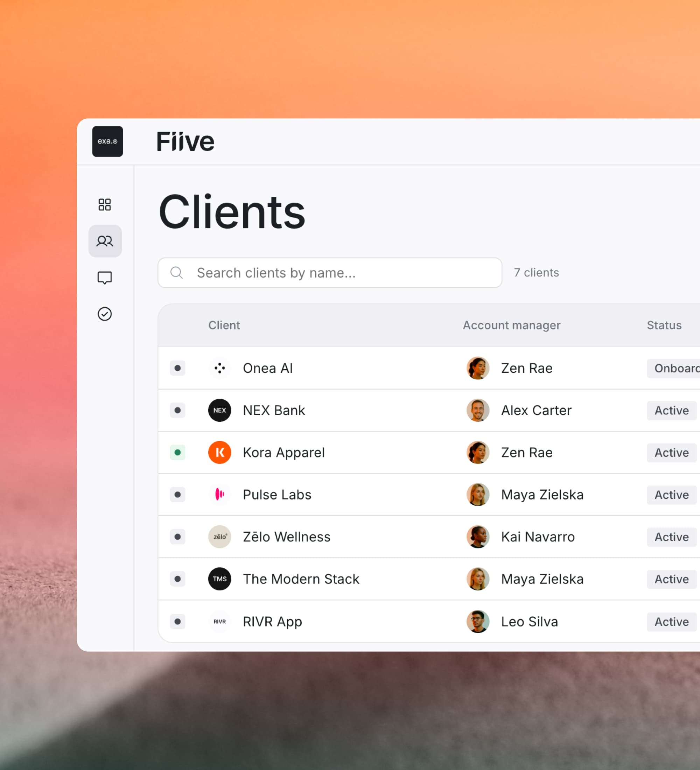Click the tasks checkmark icon in the sidebar
The image size is (700, 770).
105,314
